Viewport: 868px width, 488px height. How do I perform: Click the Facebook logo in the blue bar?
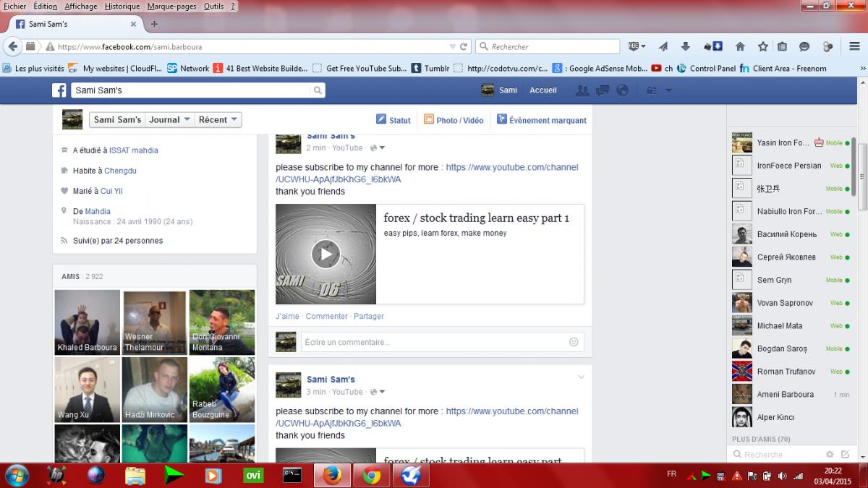click(x=59, y=90)
